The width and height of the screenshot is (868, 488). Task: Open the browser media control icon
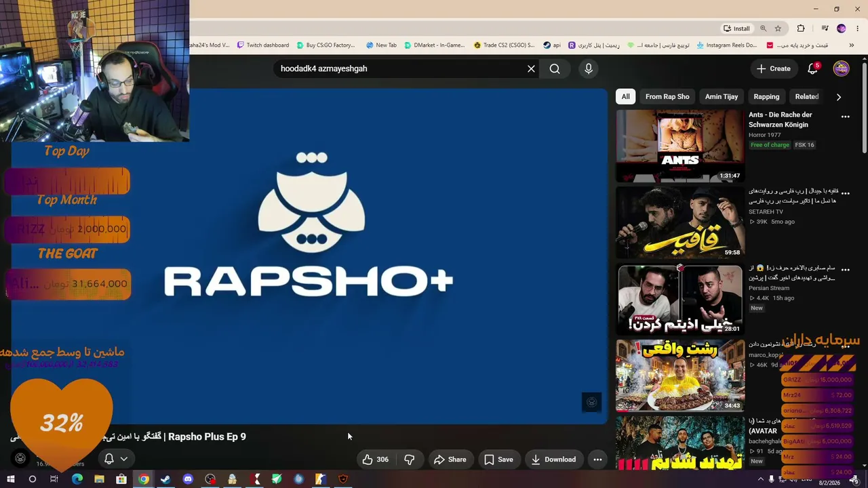[x=825, y=28]
